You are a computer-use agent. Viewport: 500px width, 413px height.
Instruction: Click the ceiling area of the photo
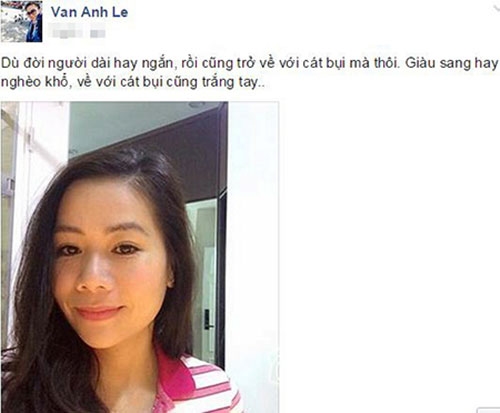pyautogui.click(x=140, y=123)
